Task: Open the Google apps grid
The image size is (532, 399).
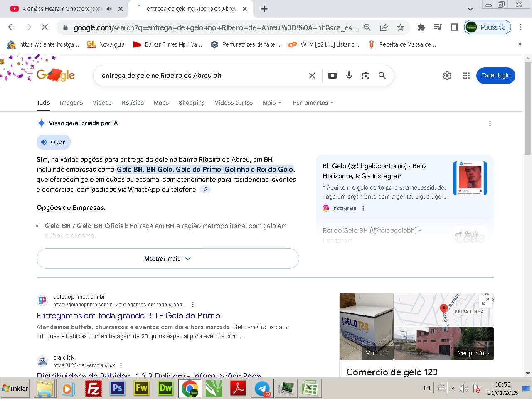Action: [x=466, y=76]
